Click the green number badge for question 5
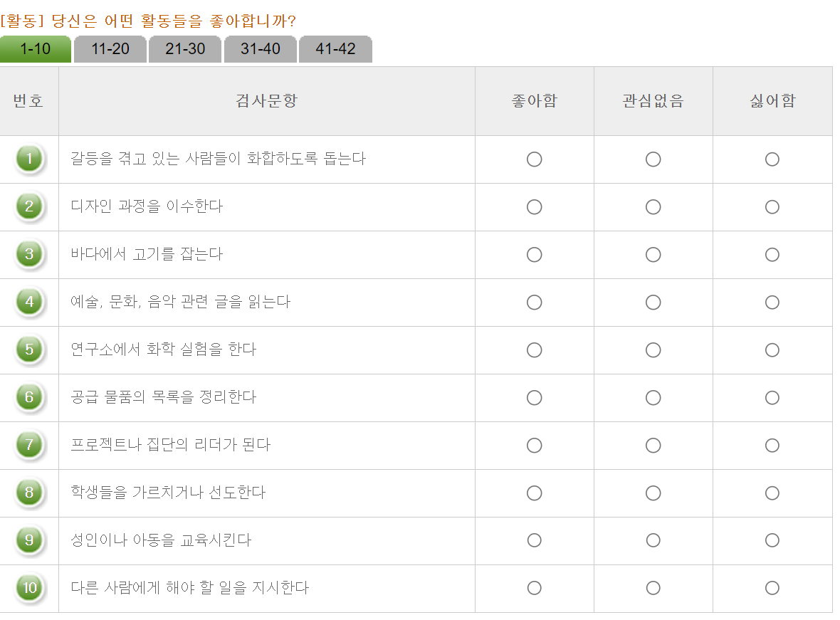 29,350
